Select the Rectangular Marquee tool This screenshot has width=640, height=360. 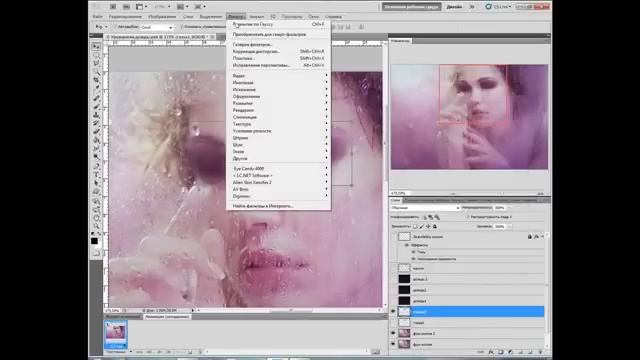pyautogui.click(x=96, y=55)
